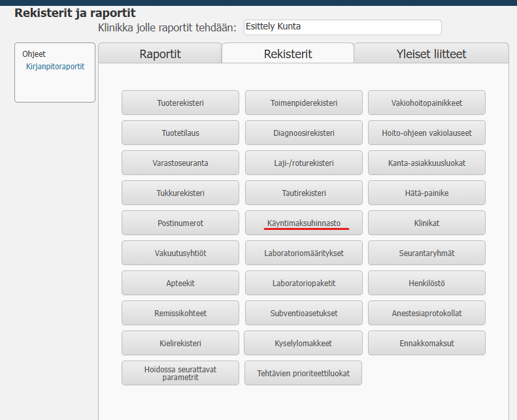The width and height of the screenshot is (517, 420).
Task: Select Varastoseuranta button
Action: pyautogui.click(x=180, y=163)
